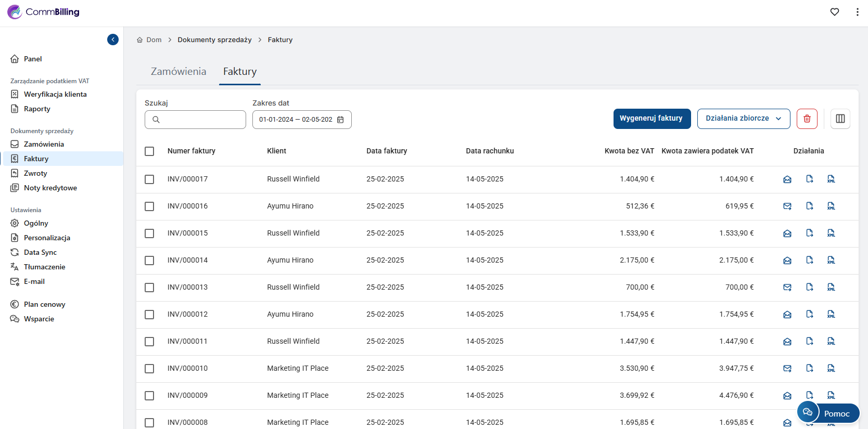Download PDF document for invoice INV/000016
Screen dimensions: 868x429
pyautogui.click(x=809, y=206)
